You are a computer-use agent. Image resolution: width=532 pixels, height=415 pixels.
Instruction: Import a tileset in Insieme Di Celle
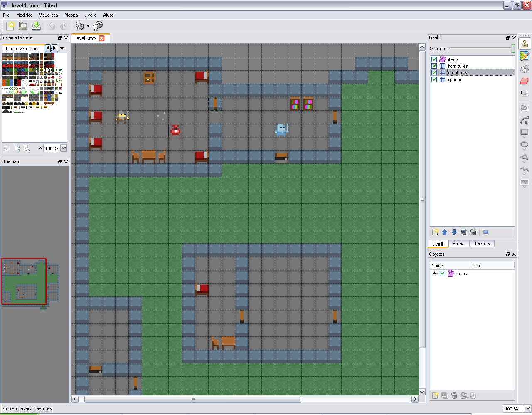coord(7,148)
